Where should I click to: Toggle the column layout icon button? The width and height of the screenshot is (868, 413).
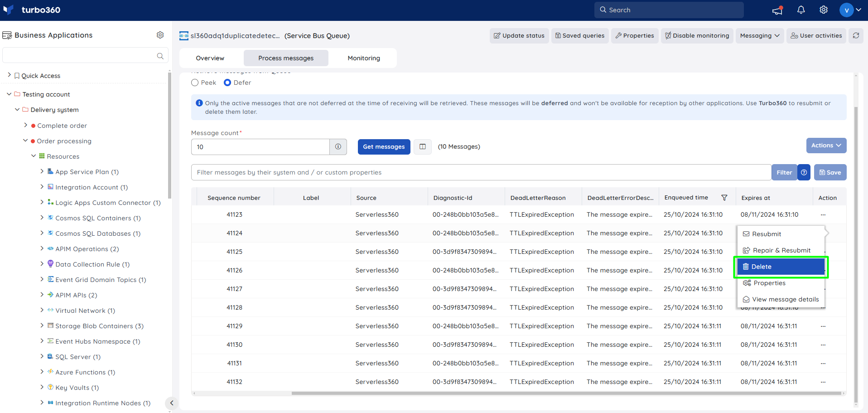[423, 147]
